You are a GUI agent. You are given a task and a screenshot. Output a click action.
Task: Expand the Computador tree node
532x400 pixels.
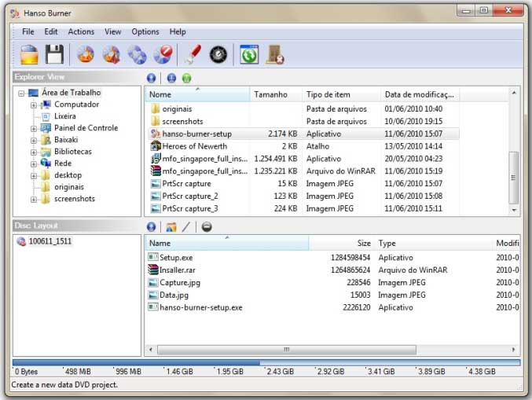(34, 105)
